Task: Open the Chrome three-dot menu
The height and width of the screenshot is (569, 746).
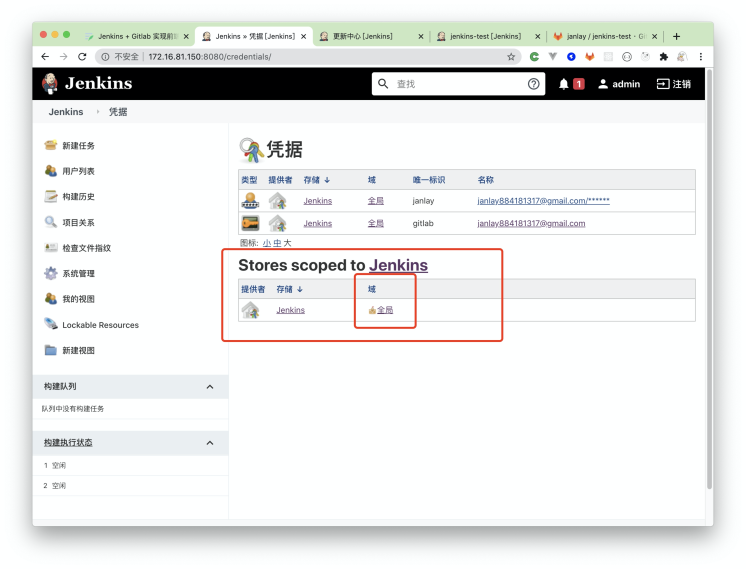Action: (701, 57)
